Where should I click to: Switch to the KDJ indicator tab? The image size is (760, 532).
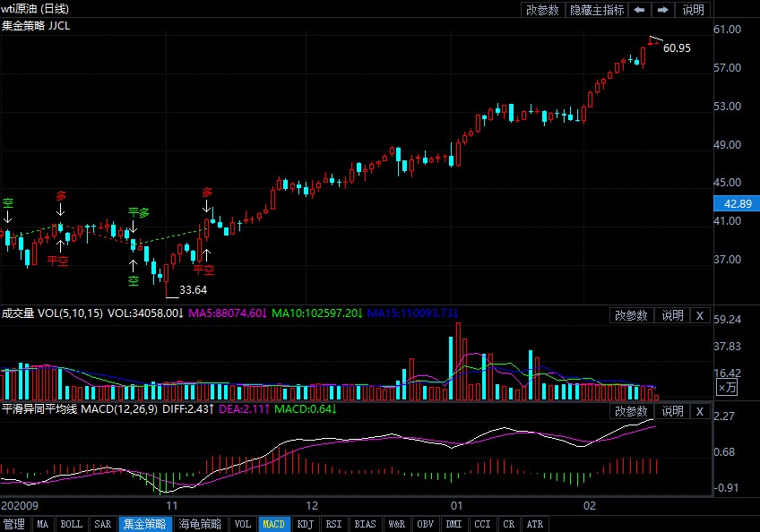[305, 524]
